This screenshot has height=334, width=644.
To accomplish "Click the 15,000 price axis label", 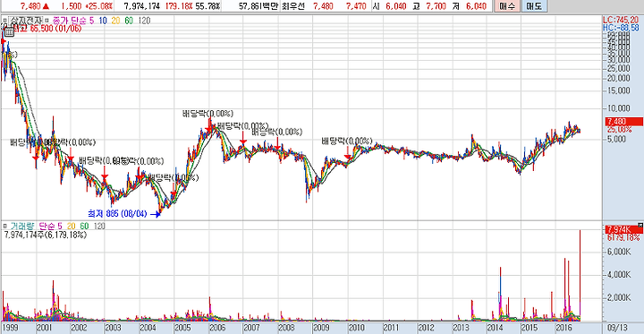I will 618,90.
